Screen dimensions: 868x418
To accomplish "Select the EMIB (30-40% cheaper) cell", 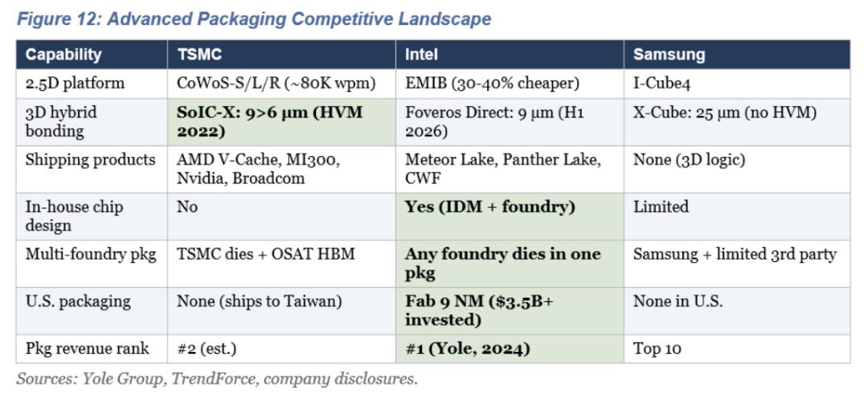I will coord(492,84).
